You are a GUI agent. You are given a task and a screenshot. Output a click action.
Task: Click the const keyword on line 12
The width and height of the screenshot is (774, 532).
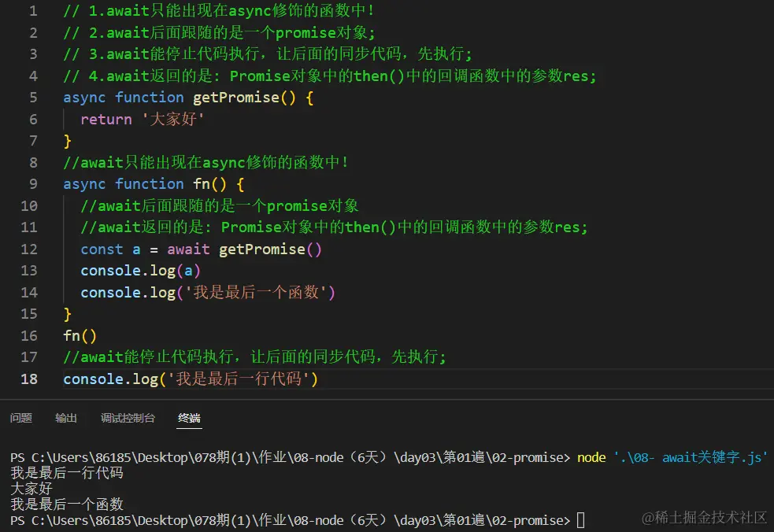(102, 249)
